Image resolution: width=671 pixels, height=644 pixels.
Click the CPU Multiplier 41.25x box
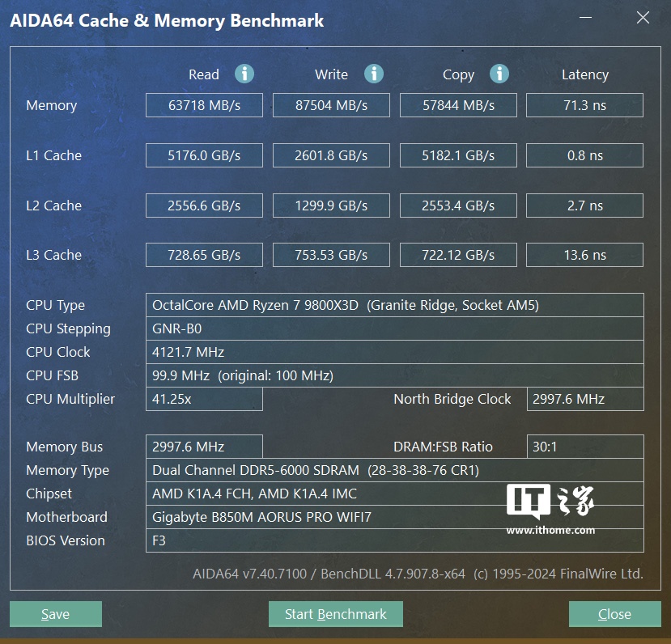[x=204, y=399]
